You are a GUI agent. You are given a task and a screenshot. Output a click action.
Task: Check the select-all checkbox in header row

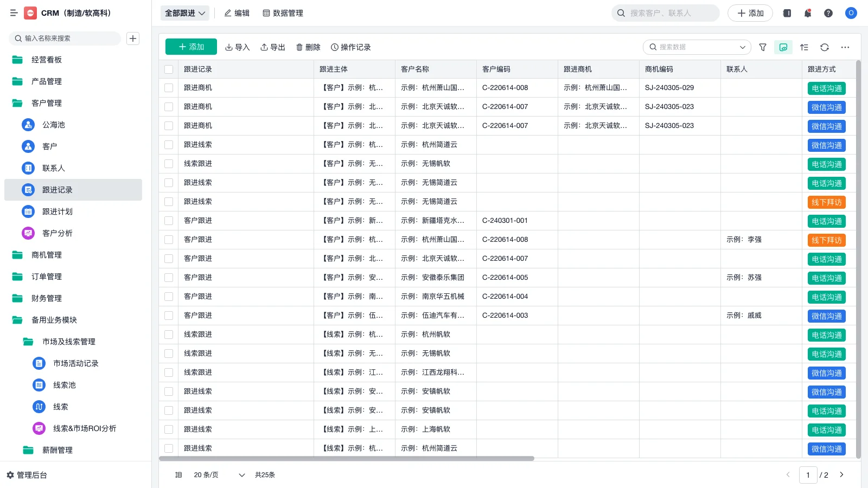coord(169,69)
